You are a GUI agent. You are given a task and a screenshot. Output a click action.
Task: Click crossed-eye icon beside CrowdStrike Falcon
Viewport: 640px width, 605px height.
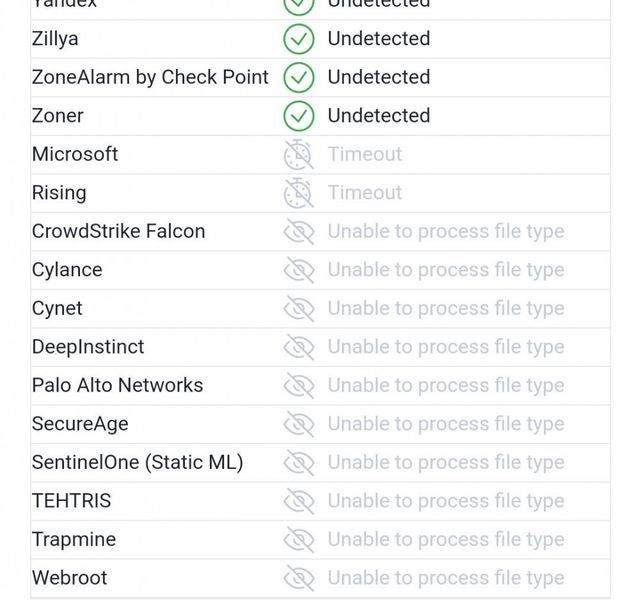pos(298,232)
